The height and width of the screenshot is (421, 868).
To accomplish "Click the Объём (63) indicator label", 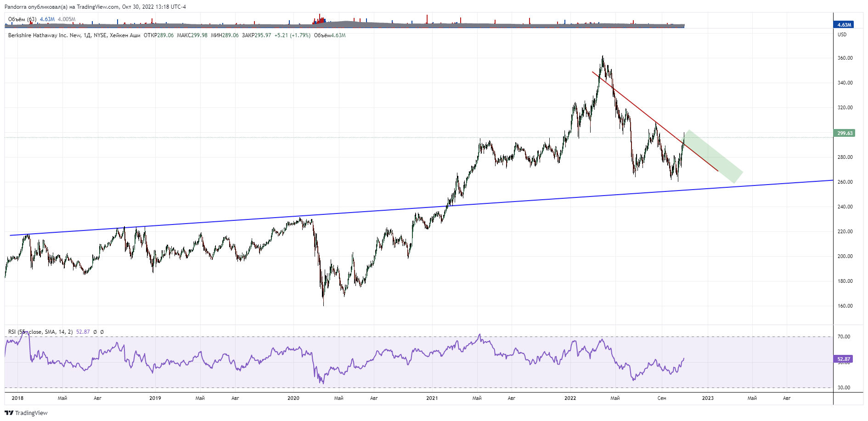I will click(23, 19).
